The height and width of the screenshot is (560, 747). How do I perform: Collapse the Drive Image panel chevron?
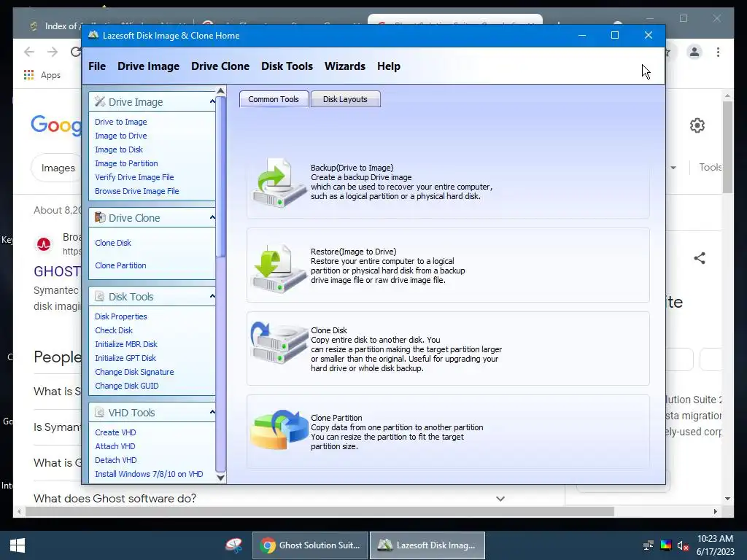pos(212,101)
